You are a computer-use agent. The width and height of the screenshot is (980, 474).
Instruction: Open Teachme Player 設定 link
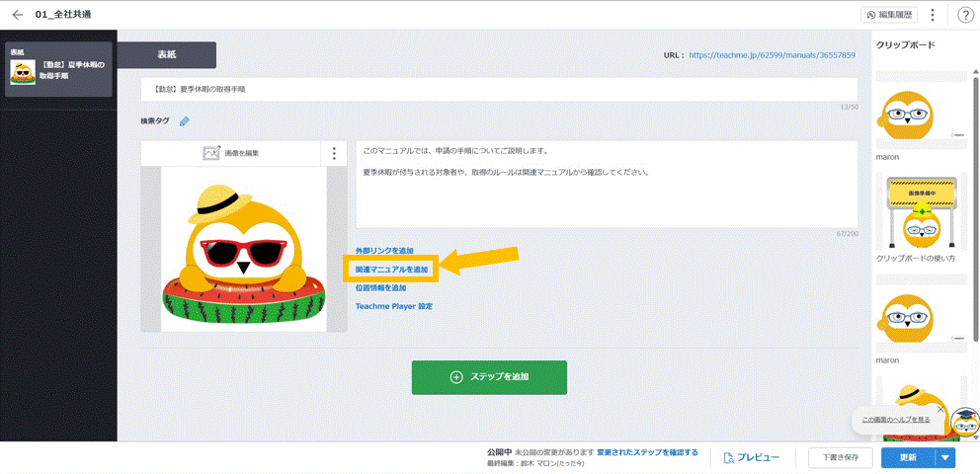pyautogui.click(x=394, y=307)
